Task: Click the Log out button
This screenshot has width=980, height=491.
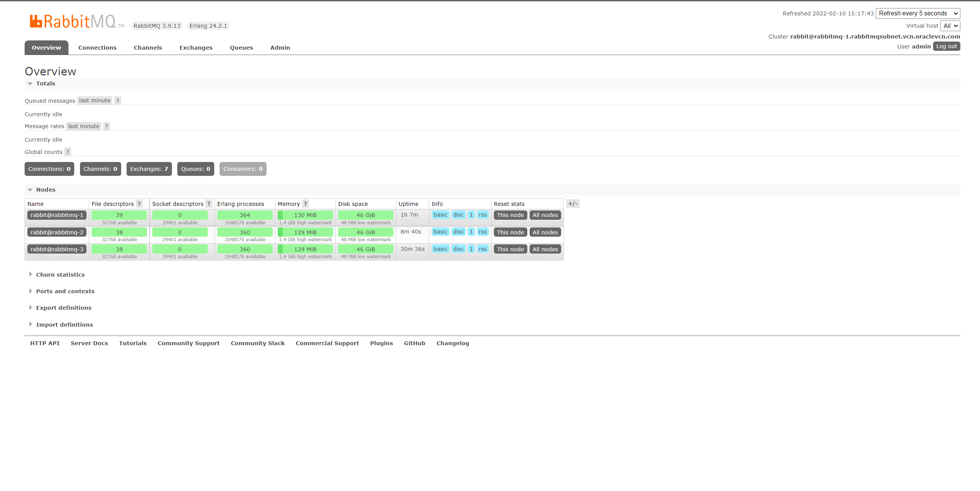Action: (946, 46)
